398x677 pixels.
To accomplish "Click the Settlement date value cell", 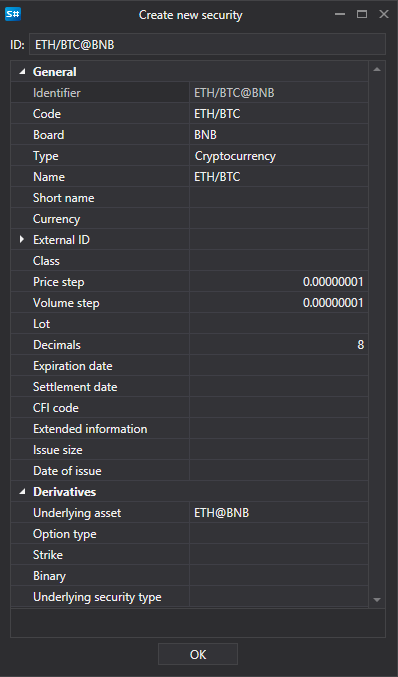I will tap(279, 387).
